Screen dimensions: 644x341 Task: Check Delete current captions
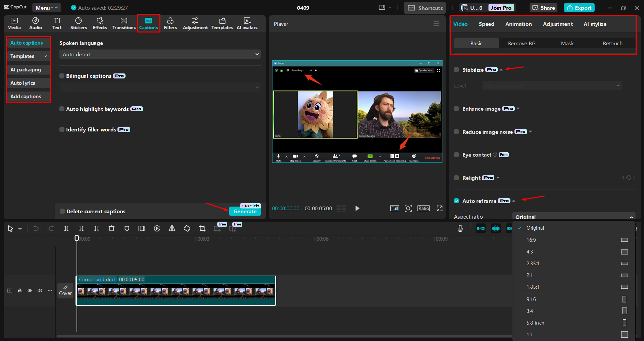point(62,211)
